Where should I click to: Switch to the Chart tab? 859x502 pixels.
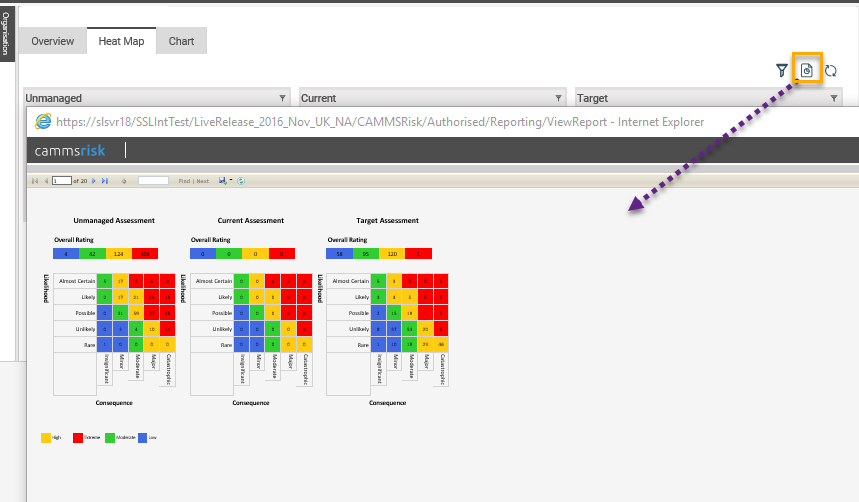(181, 41)
